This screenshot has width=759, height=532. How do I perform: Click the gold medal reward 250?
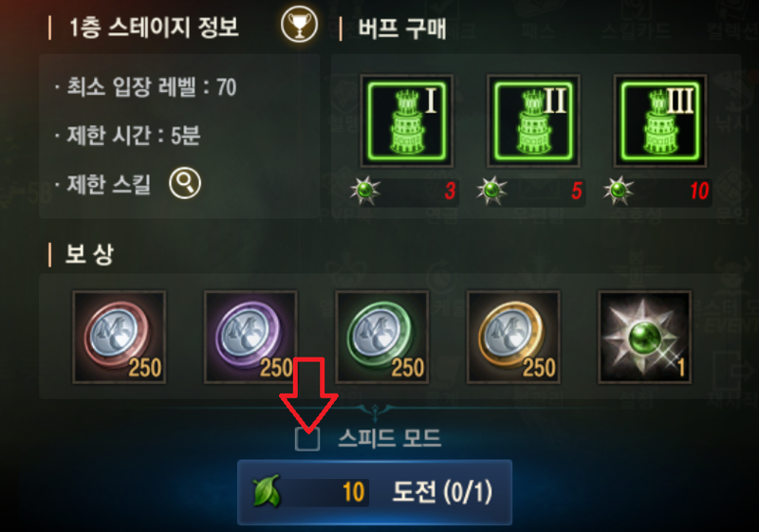tap(513, 337)
